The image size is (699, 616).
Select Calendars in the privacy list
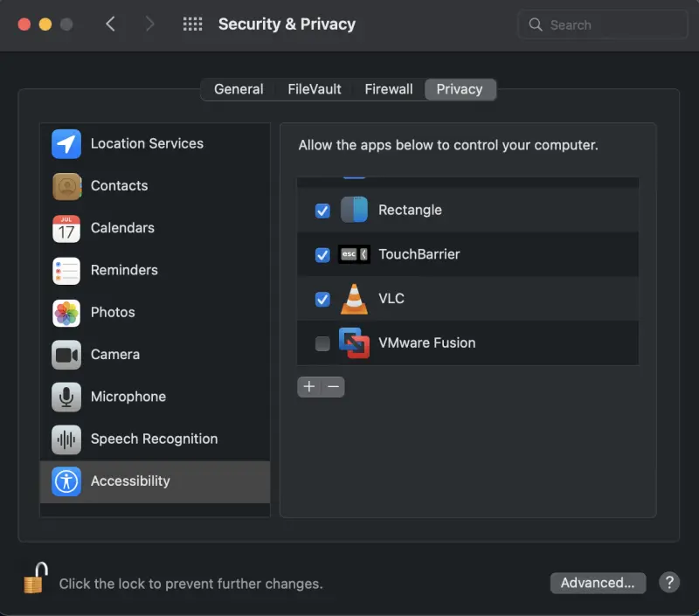[x=121, y=228]
